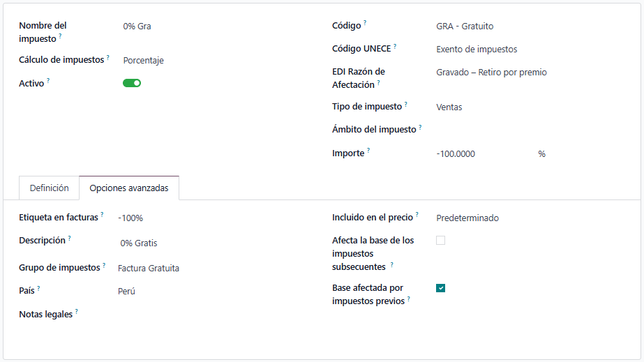The image size is (644, 362).
Task: Click help icon beside Código UNECE label
Action: pos(395,47)
